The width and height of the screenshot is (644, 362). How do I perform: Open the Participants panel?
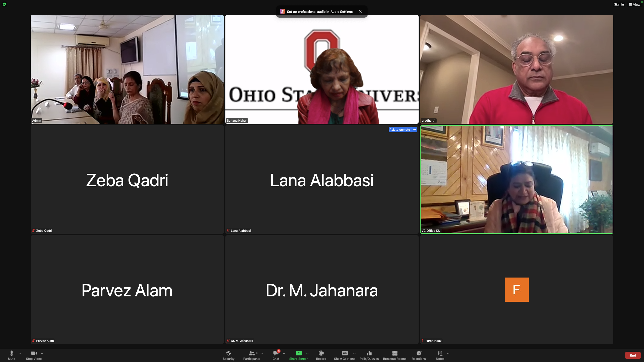tap(252, 353)
